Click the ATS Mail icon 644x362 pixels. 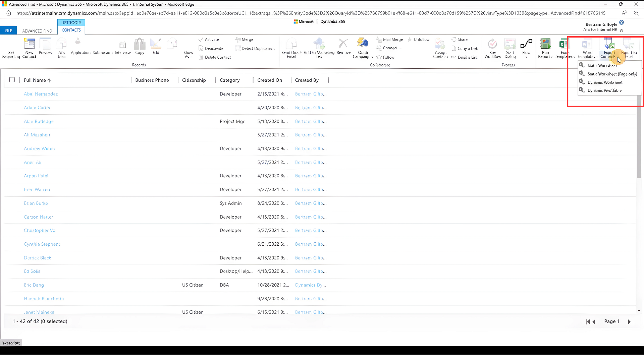62,49
